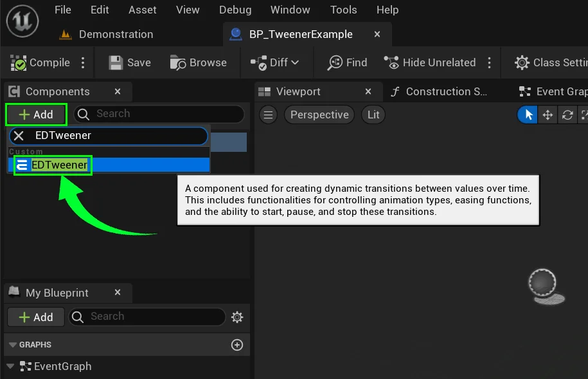Screen dimensions: 588x379
Task: Click the Add button in Components panel
Action: (x=36, y=115)
